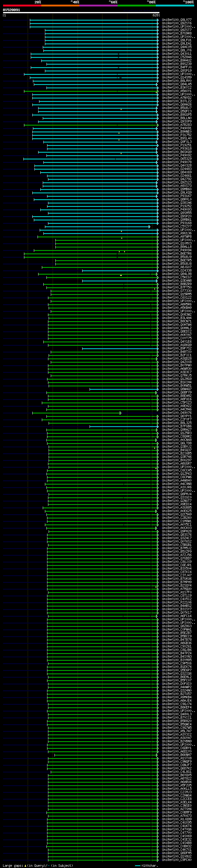Click UniRef100_O24338 label
197x868 pixels.
click(x=177, y=271)
